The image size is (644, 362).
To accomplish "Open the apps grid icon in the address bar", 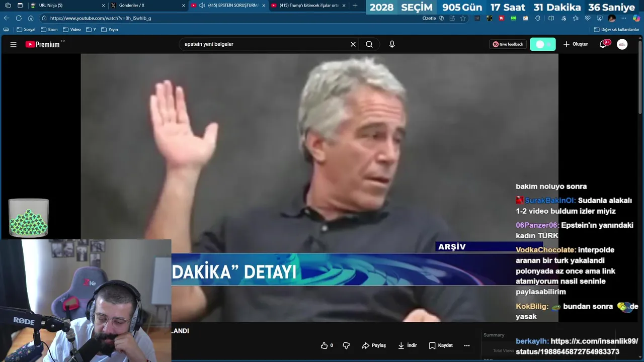I will [x=452, y=18].
